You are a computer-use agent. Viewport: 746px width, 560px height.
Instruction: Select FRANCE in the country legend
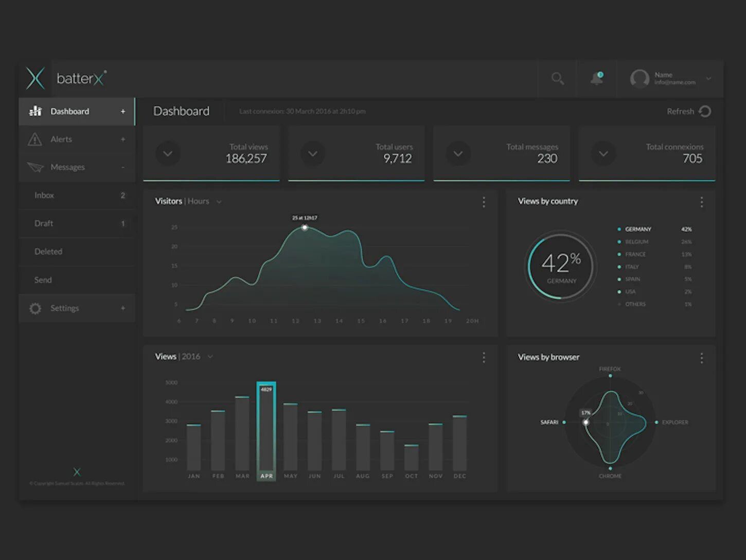[635, 254]
